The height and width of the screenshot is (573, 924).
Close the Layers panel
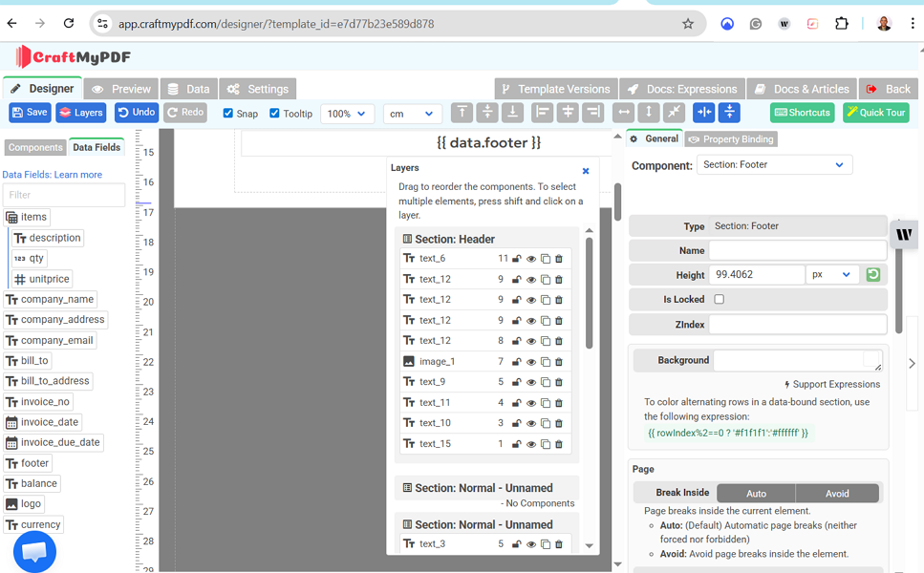(x=586, y=171)
